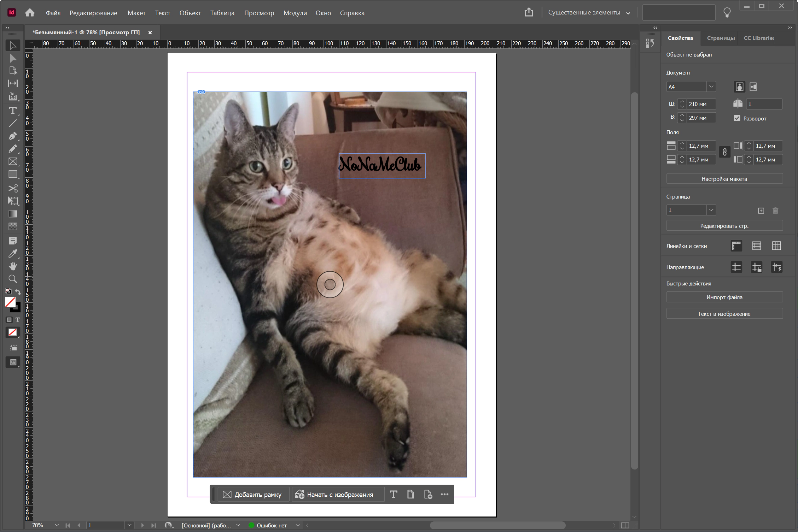Viewport: 798px width, 532px height.
Task: Click the Текст в изображение button
Action: tap(724, 314)
